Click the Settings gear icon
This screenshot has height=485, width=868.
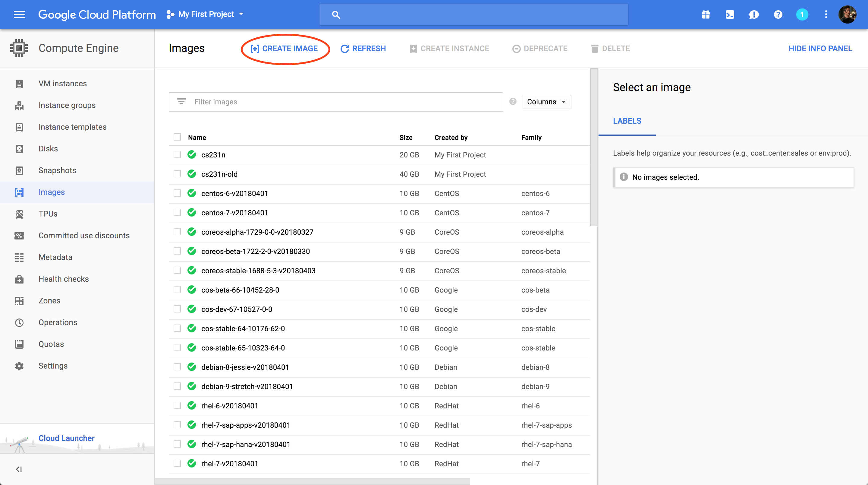pyautogui.click(x=19, y=366)
